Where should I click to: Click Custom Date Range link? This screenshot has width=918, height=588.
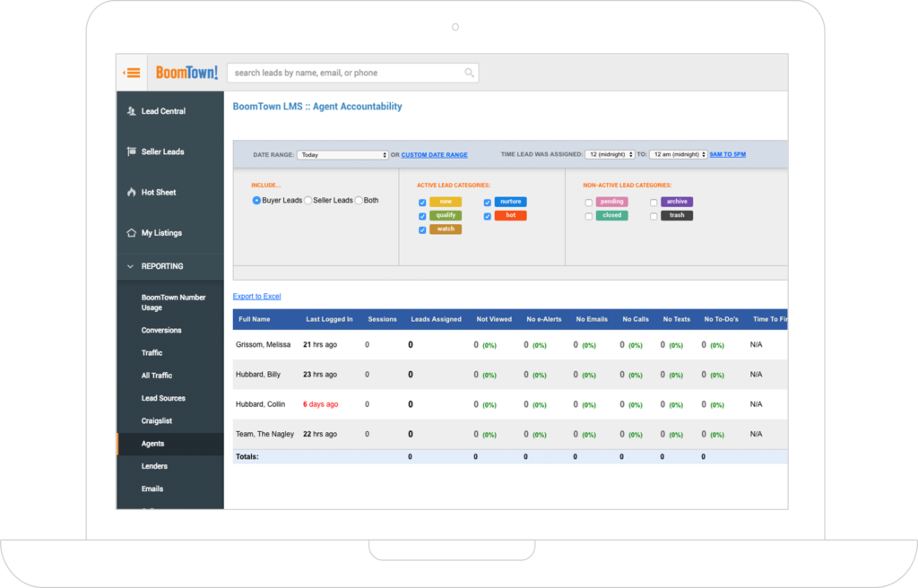434,155
